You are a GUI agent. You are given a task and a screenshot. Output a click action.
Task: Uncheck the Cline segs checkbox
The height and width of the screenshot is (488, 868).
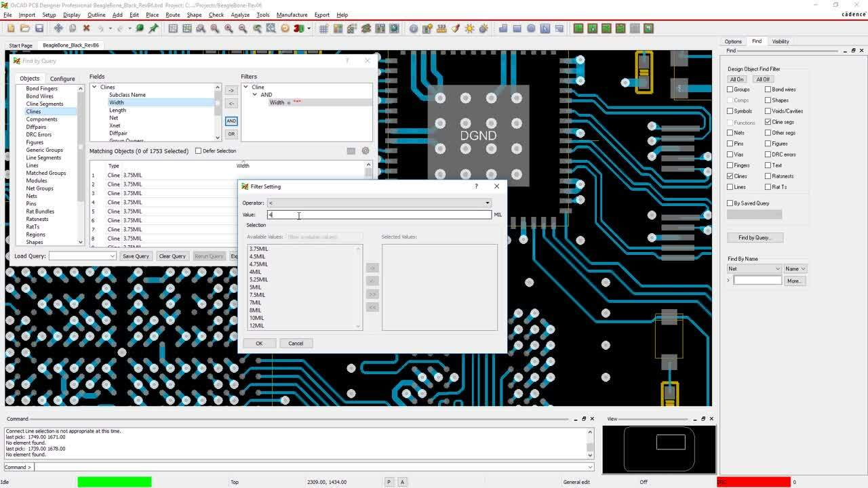click(x=768, y=122)
